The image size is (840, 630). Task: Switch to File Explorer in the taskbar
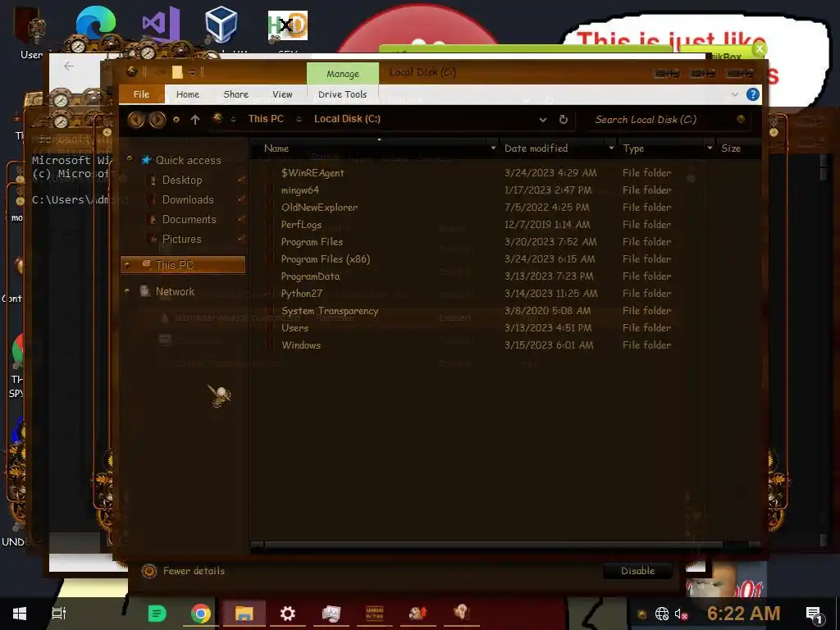(244, 614)
